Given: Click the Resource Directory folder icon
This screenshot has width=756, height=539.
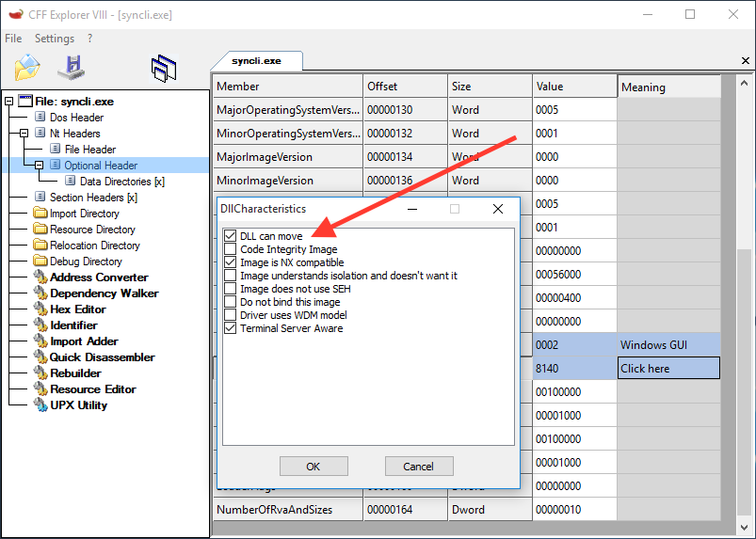Looking at the screenshot, I should 40,229.
